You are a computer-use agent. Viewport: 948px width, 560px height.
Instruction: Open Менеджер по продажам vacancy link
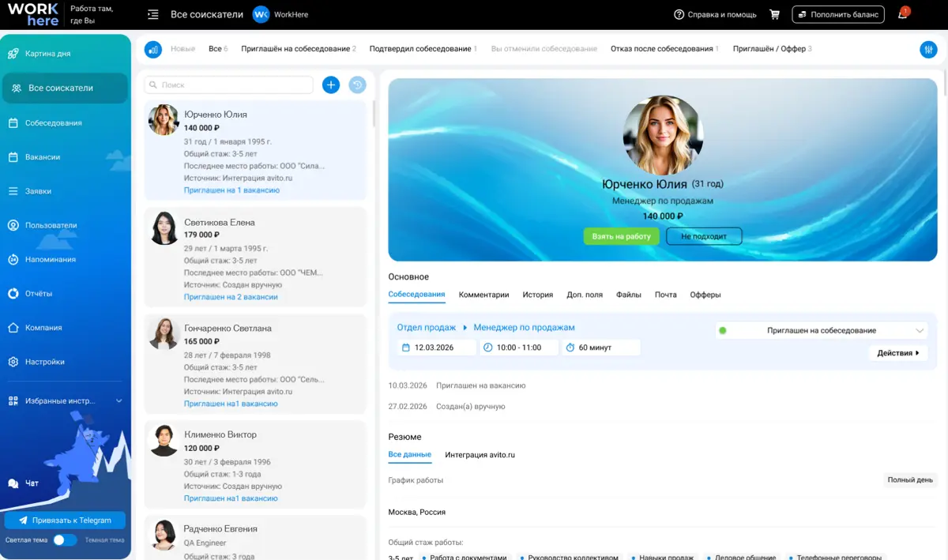click(x=524, y=327)
